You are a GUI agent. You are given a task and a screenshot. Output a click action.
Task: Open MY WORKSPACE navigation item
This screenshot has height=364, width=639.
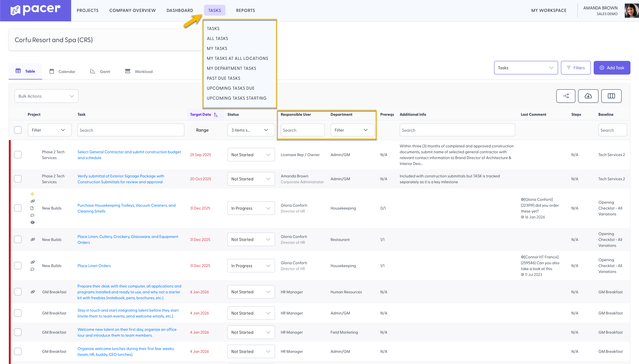(x=549, y=10)
